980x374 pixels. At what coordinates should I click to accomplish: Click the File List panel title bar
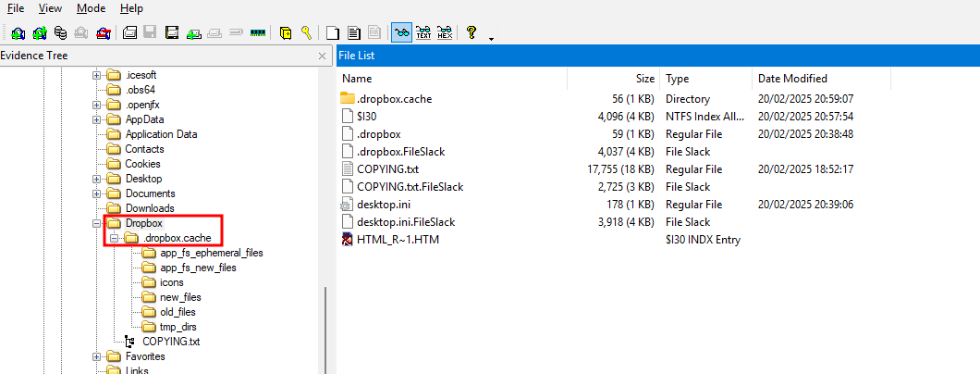(658, 56)
